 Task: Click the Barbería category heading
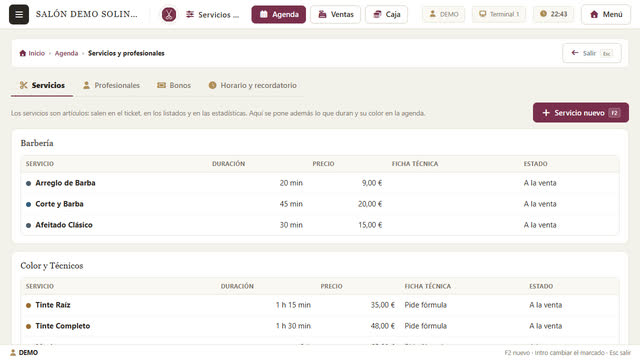[37, 143]
